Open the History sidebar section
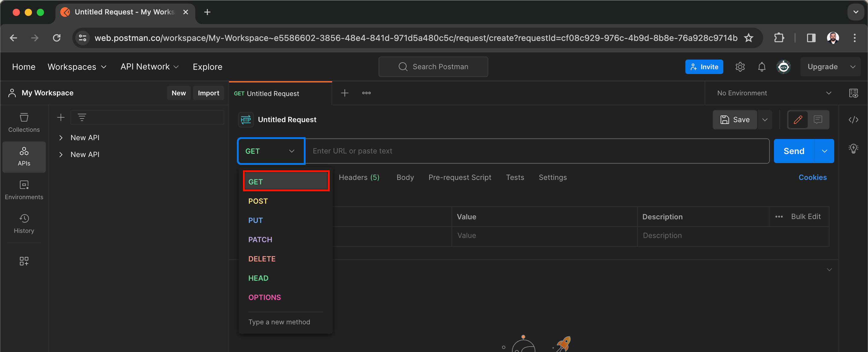 click(24, 224)
